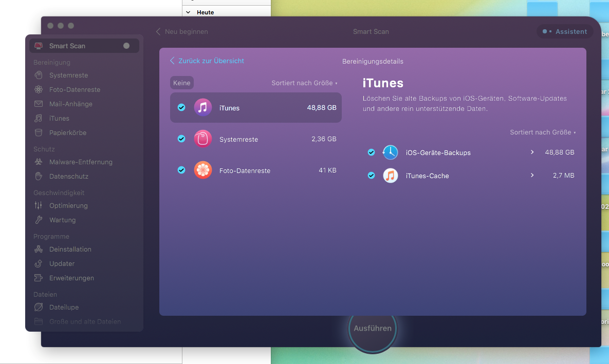The height and width of the screenshot is (364, 609).
Task: Click the Systemreste sidebar icon
Action: (x=39, y=75)
